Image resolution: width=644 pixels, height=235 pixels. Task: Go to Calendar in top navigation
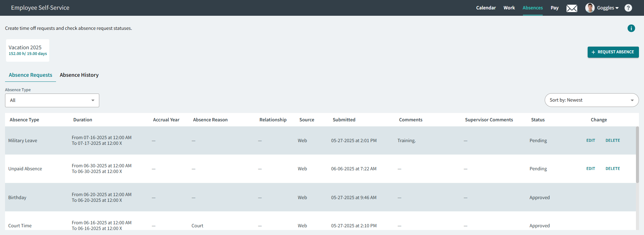click(x=486, y=8)
